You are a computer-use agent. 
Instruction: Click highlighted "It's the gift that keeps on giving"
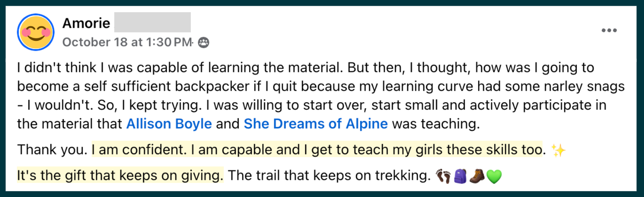click(x=120, y=175)
